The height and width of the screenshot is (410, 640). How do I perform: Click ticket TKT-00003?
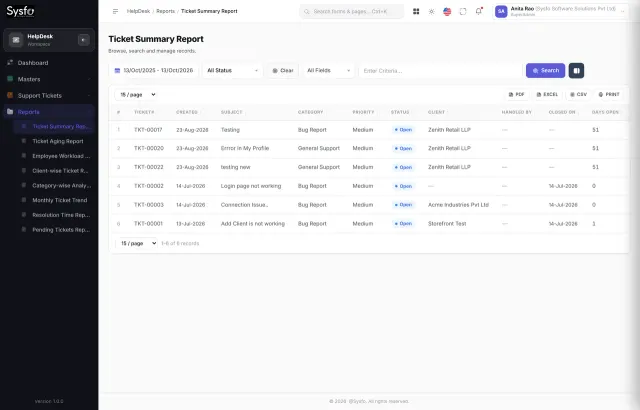coord(149,205)
